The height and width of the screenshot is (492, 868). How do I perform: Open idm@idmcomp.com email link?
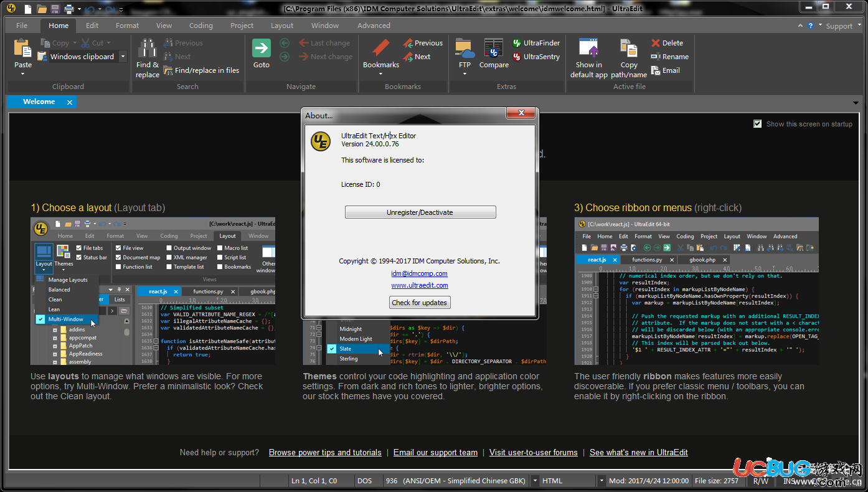pyautogui.click(x=419, y=273)
